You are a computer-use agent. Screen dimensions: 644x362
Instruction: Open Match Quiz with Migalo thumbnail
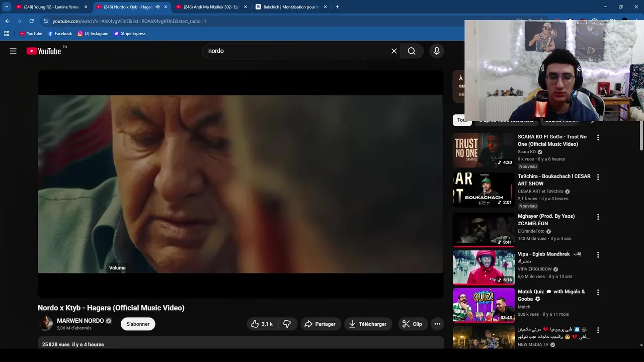click(484, 305)
